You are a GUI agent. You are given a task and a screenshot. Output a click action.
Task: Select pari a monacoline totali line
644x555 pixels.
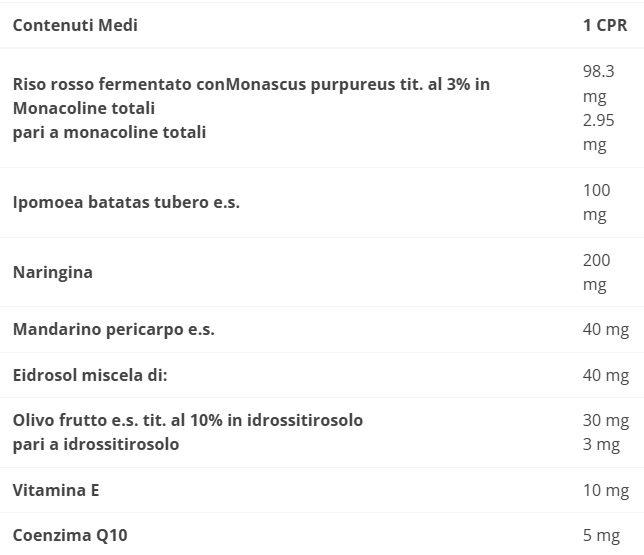pyautogui.click(x=109, y=133)
